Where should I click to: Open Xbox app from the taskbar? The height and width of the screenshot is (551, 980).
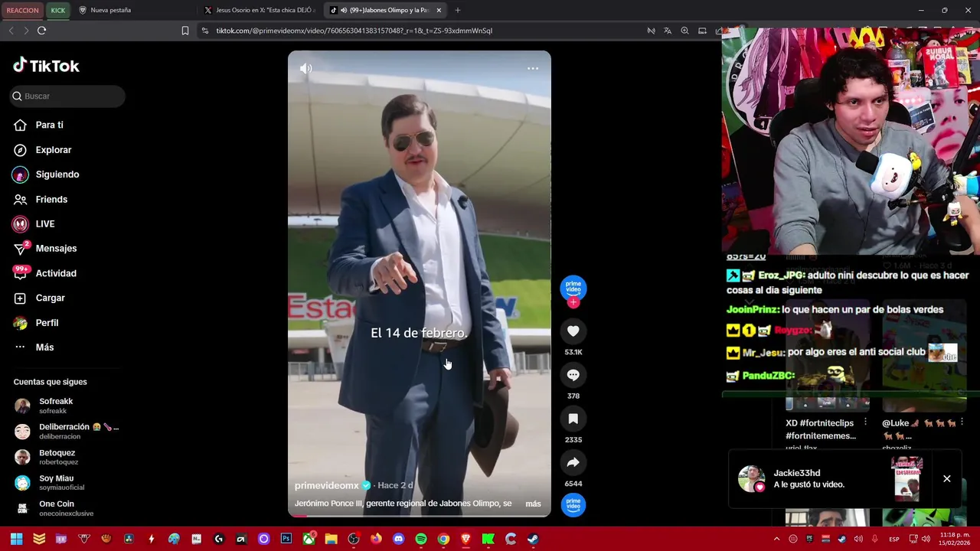(309, 539)
